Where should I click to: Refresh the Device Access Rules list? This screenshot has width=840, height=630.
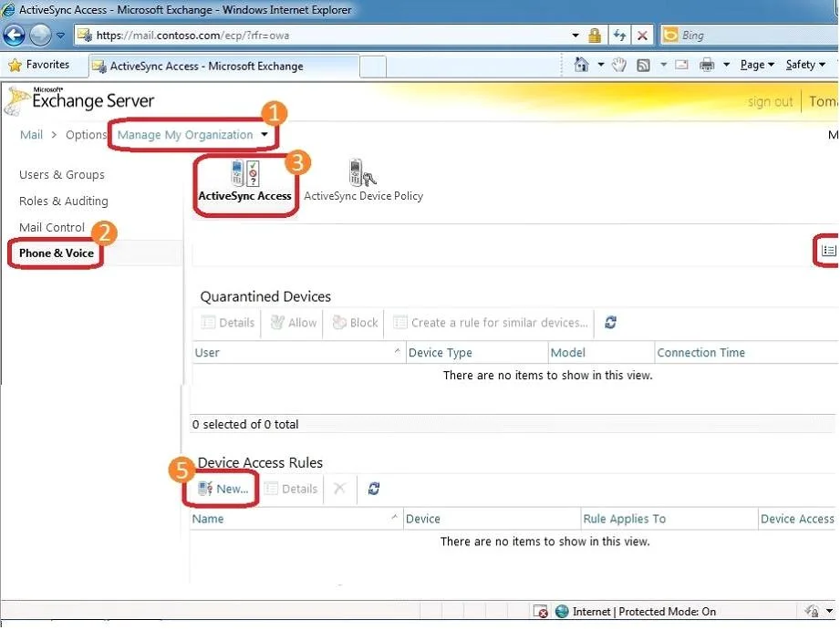click(x=374, y=489)
